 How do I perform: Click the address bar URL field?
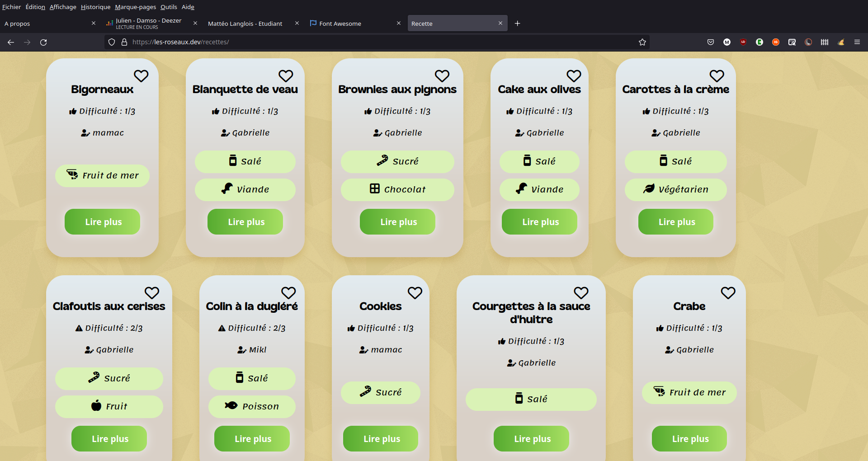[x=316, y=42]
